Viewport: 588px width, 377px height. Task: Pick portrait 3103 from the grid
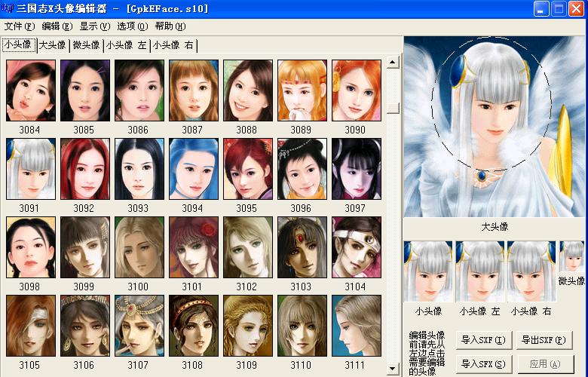(x=302, y=247)
